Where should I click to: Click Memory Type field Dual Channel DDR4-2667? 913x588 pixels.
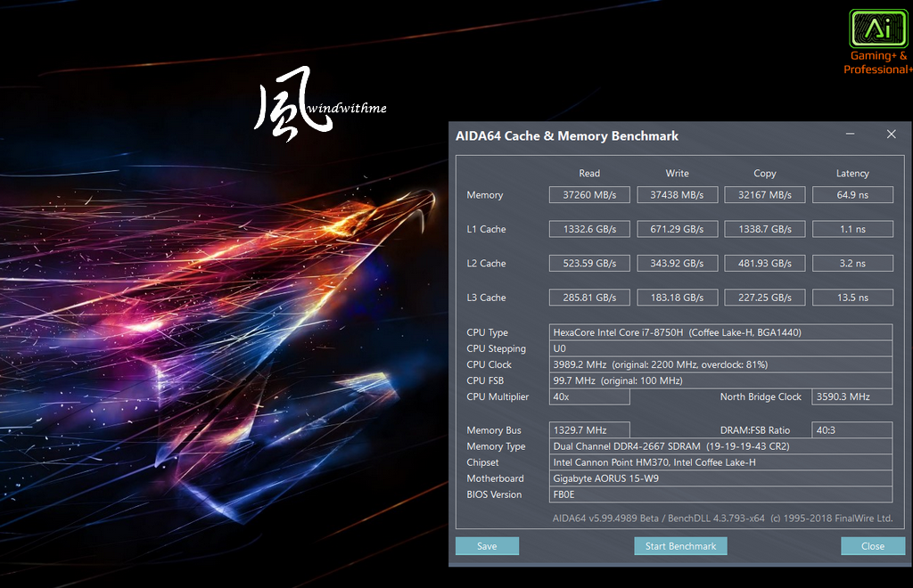720,446
